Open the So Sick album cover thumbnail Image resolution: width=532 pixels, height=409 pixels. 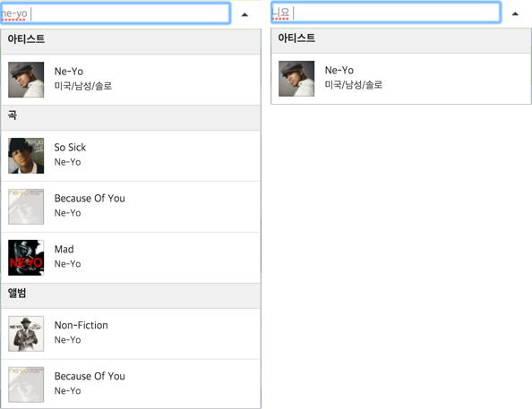click(26, 156)
